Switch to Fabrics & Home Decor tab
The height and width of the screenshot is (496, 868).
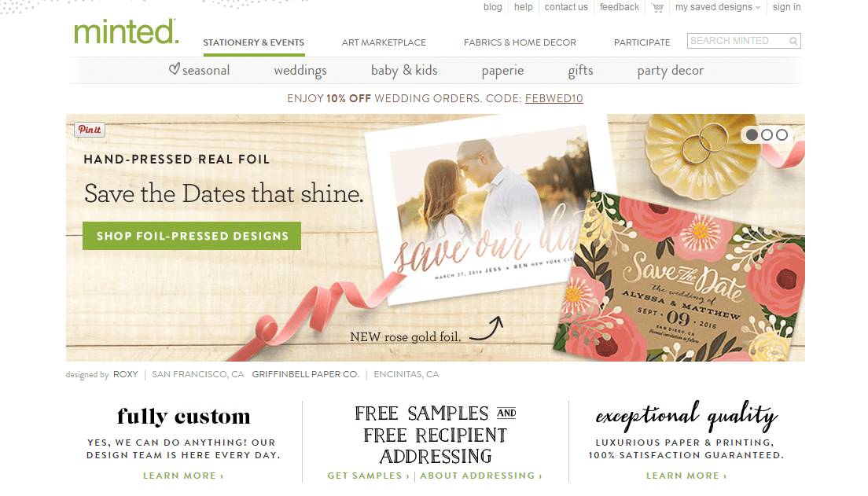520,42
